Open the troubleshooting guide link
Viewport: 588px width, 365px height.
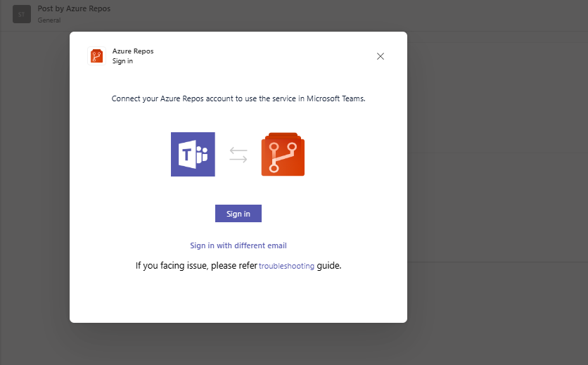tap(286, 266)
